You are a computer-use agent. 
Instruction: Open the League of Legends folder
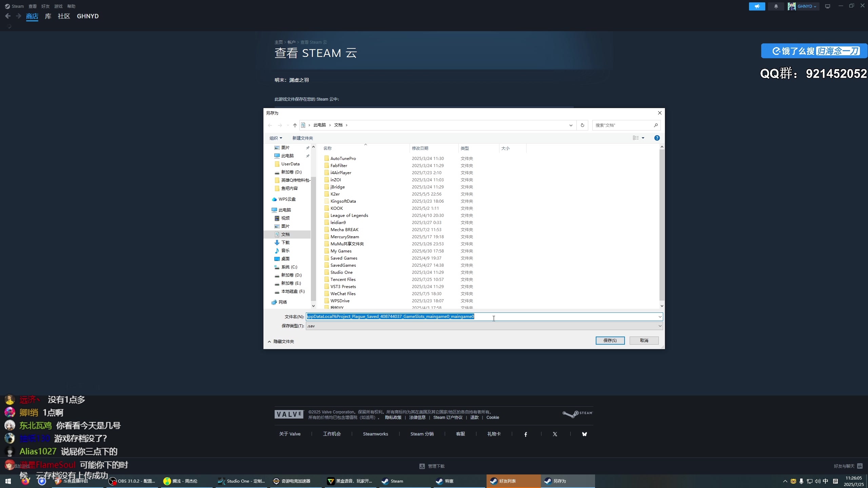tap(349, 215)
